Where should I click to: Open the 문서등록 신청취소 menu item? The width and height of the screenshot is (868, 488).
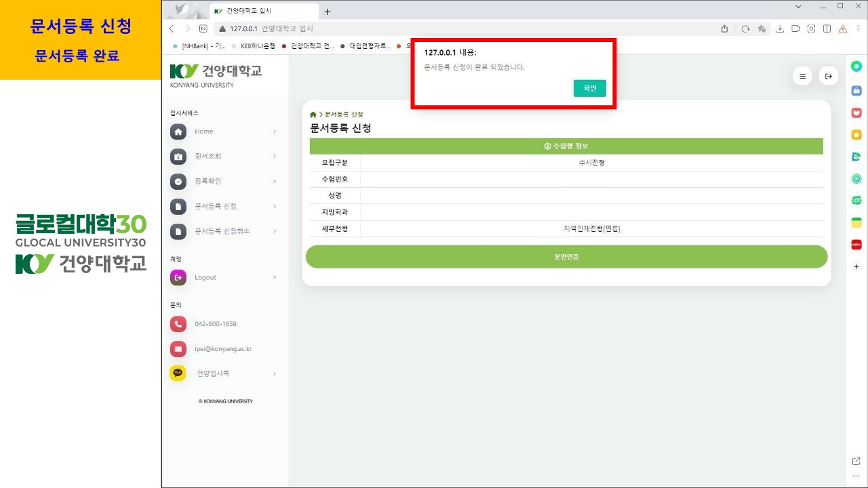click(222, 232)
